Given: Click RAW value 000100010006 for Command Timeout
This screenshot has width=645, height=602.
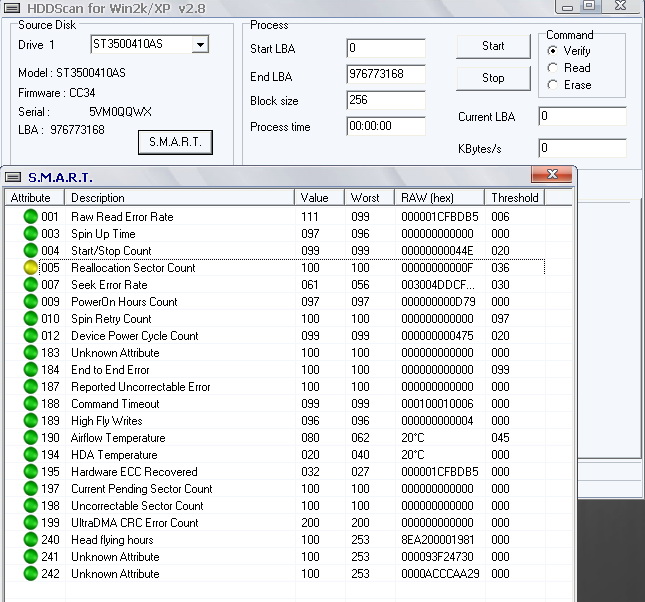Looking at the screenshot, I should click(x=437, y=404).
